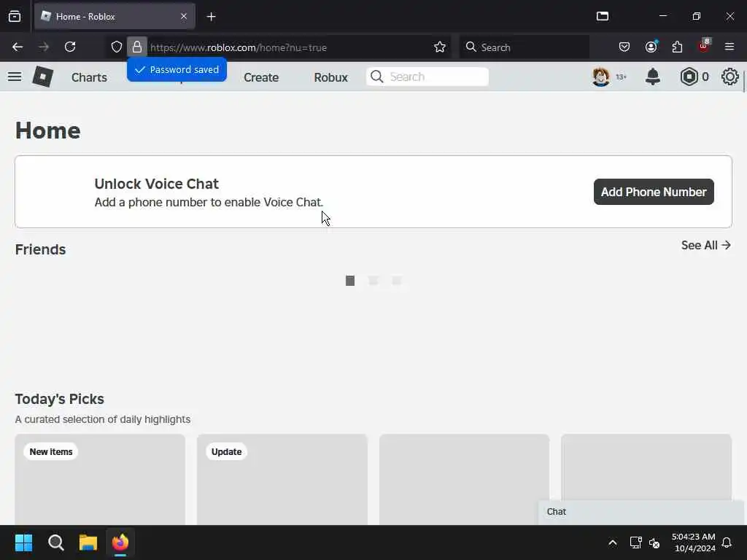Open the avatar profile icon
This screenshot has height=560, width=747.
click(601, 77)
